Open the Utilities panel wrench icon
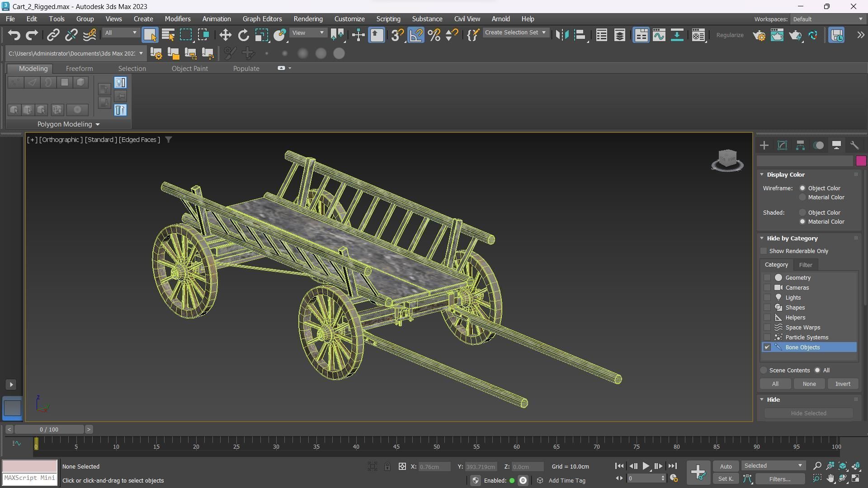The image size is (868, 488). pyautogui.click(x=854, y=145)
